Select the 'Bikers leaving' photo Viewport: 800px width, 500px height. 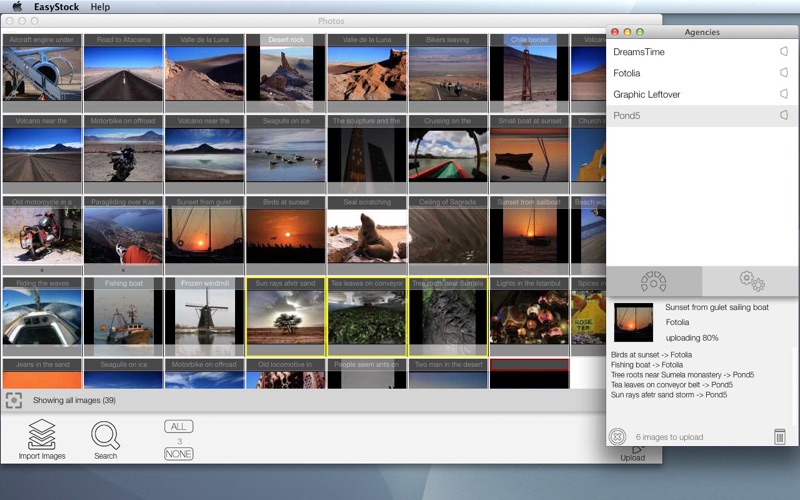(x=447, y=73)
